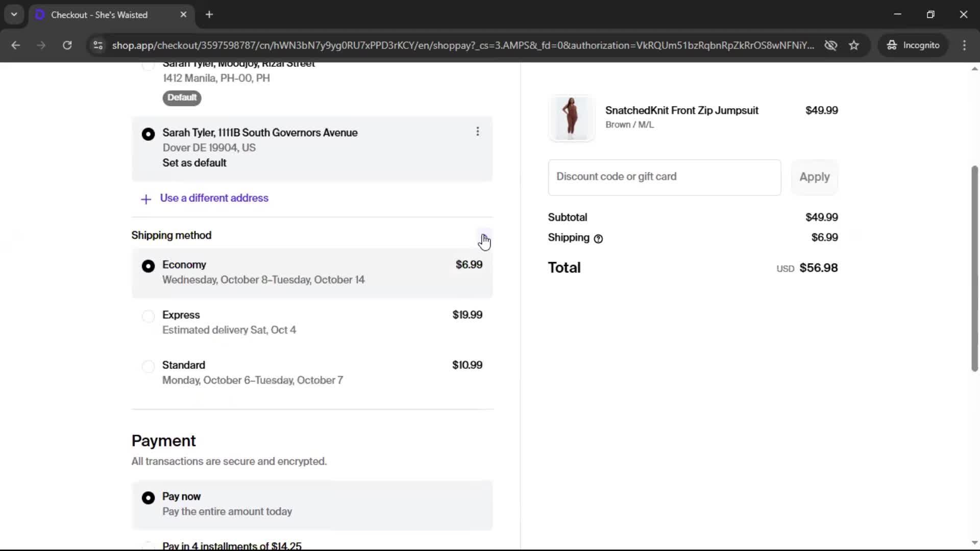This screenshot has height=551, width=980.
Task: Expand the tab search dropdown arrow
Action: [x=14, y=15]
